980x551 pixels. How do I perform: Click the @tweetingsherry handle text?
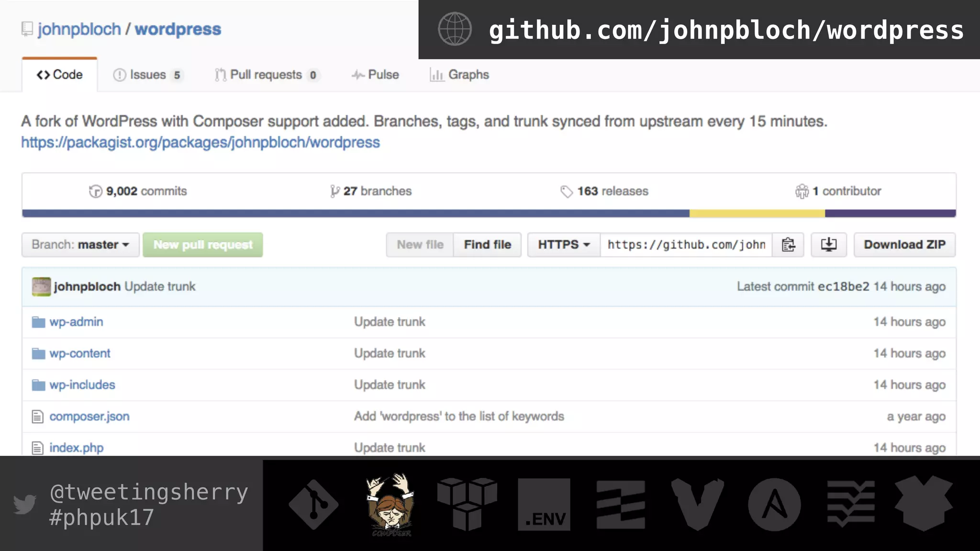tap(149, 492)
